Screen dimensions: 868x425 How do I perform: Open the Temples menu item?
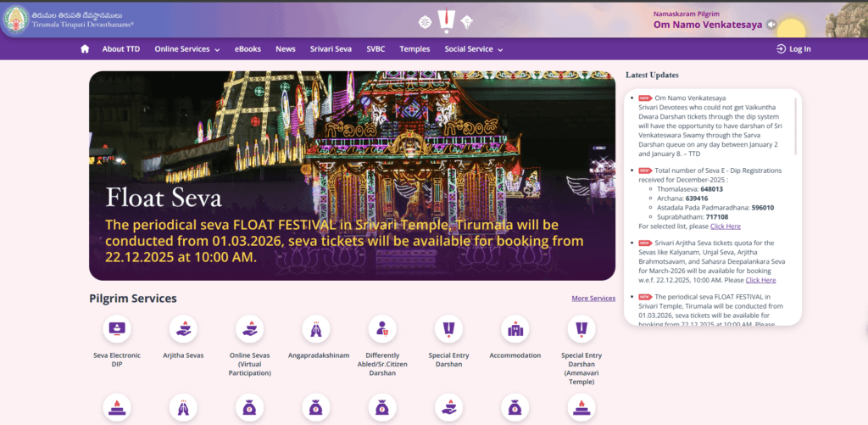click(x=415, y=48)
